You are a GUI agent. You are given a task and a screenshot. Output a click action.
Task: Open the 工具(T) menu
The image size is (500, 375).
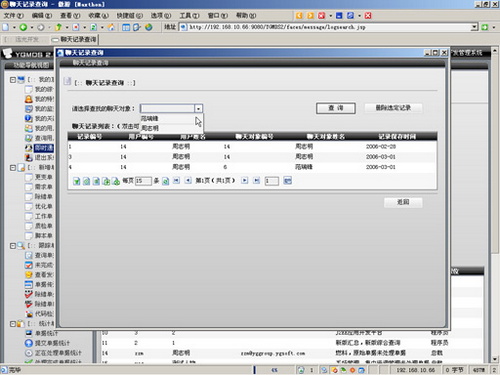coord(189,16)
